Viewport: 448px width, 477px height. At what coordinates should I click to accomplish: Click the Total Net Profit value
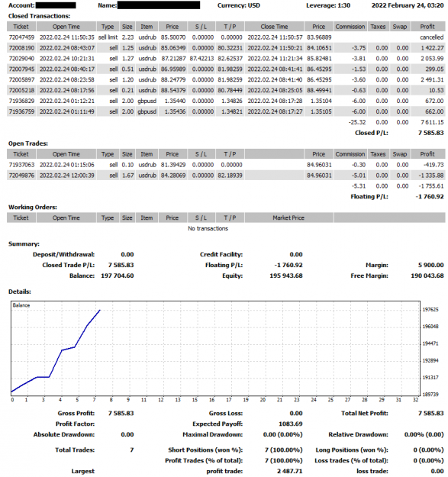point(431,414)
